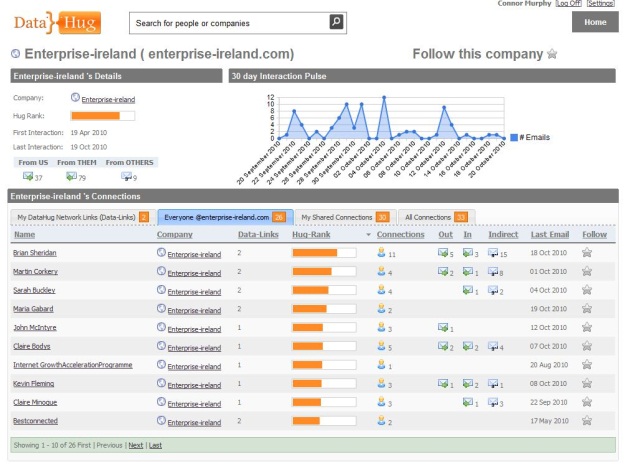This screenshot has height=470, width=630.
Task: Click Brian Sheridan's connections people icon
Action: tap(381, 253)
